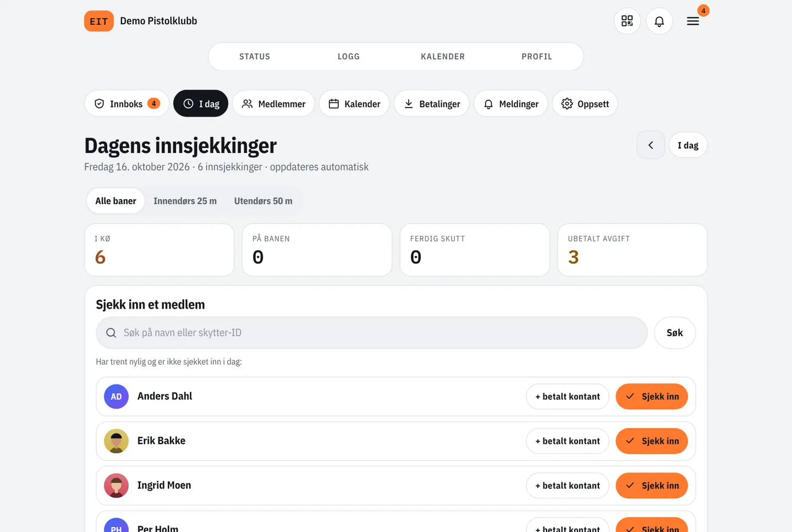
Task: Click the name Ingrid Moen
Action: click(x=164, y=485)
